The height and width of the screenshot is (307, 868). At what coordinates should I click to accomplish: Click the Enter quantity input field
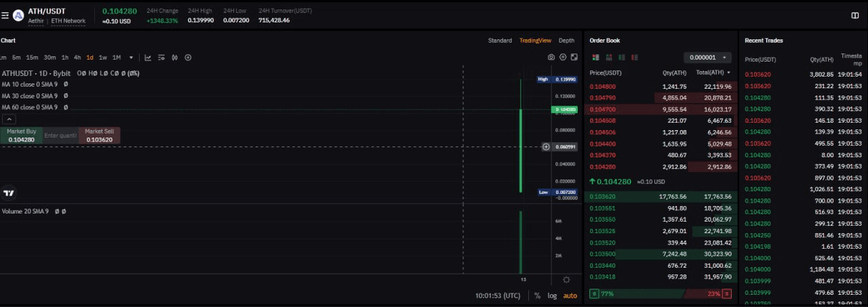(x=60, y=136)
